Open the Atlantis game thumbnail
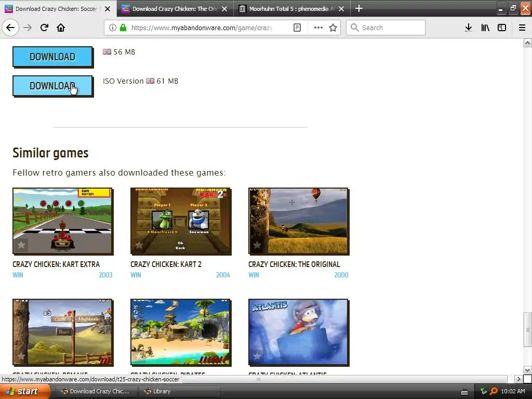The width and height of the screenshot is (532, 399). click(299, 332)
